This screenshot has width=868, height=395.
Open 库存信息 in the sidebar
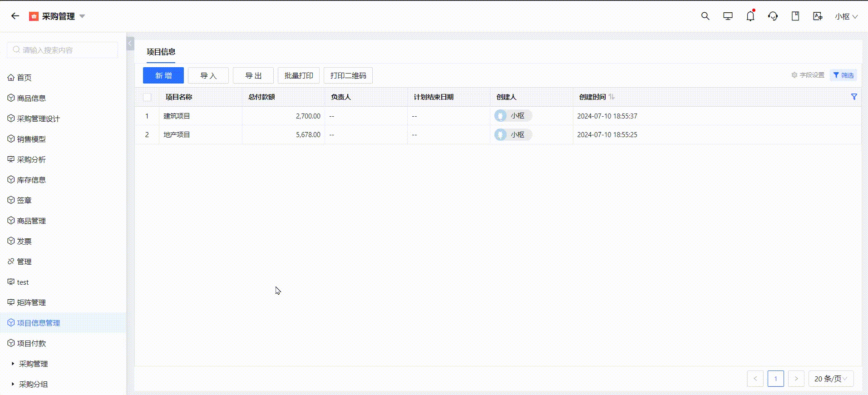point(31,180)
